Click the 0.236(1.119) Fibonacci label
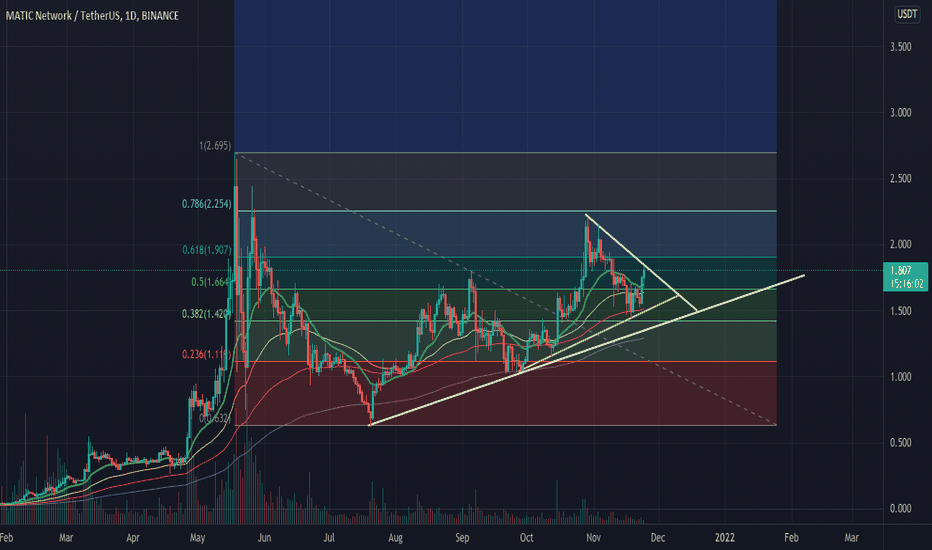Viewport: 932px width, 550px height. click(x=206, y=354)
